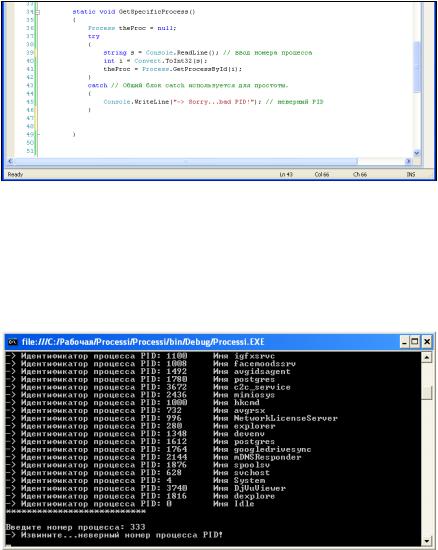Click console row for dexplore
Screen dimensions: 438x550
coord(141,496)
